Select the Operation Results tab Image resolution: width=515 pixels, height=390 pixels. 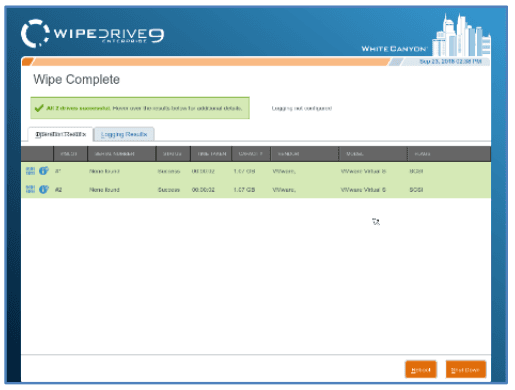[61, 134]
